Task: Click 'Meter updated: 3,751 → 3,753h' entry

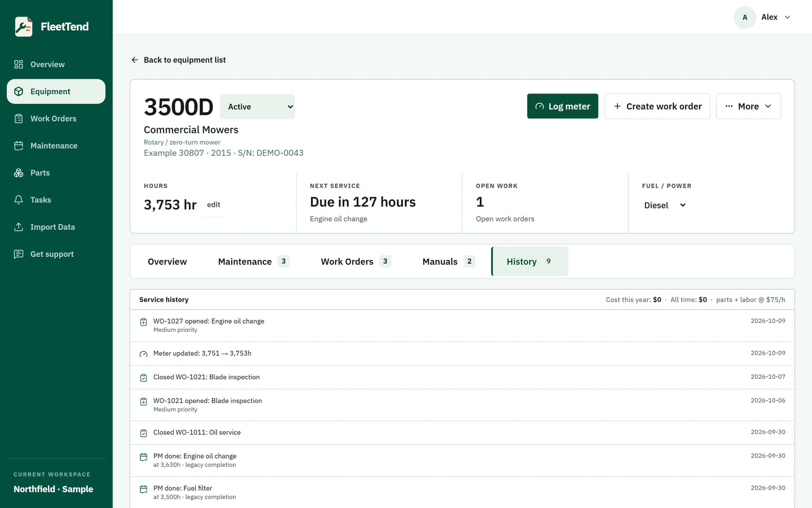Action: click(462, 353)
